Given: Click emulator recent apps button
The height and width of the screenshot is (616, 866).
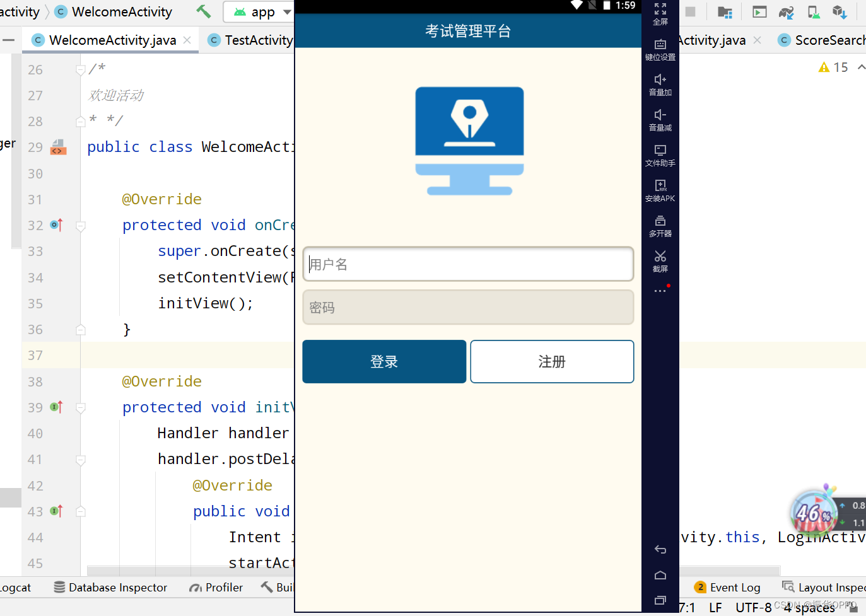Looking at the screenshot, I should 660,600.
